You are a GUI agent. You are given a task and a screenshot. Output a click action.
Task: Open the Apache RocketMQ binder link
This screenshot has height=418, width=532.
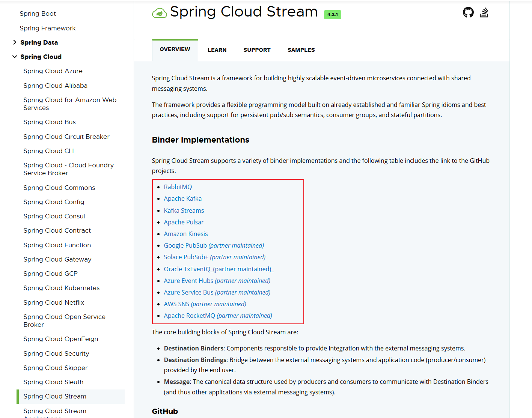click(x=218, y=316)
